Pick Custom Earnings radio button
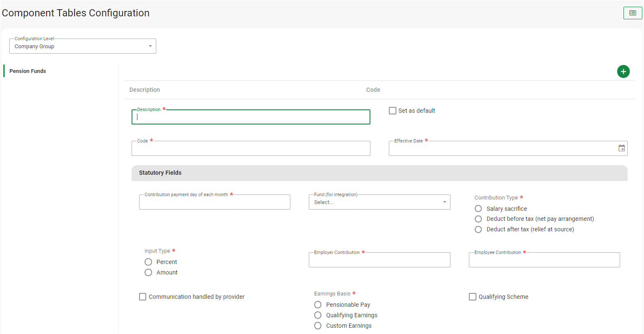Viewport: 644px width, 334px height. tap(318, 326)
